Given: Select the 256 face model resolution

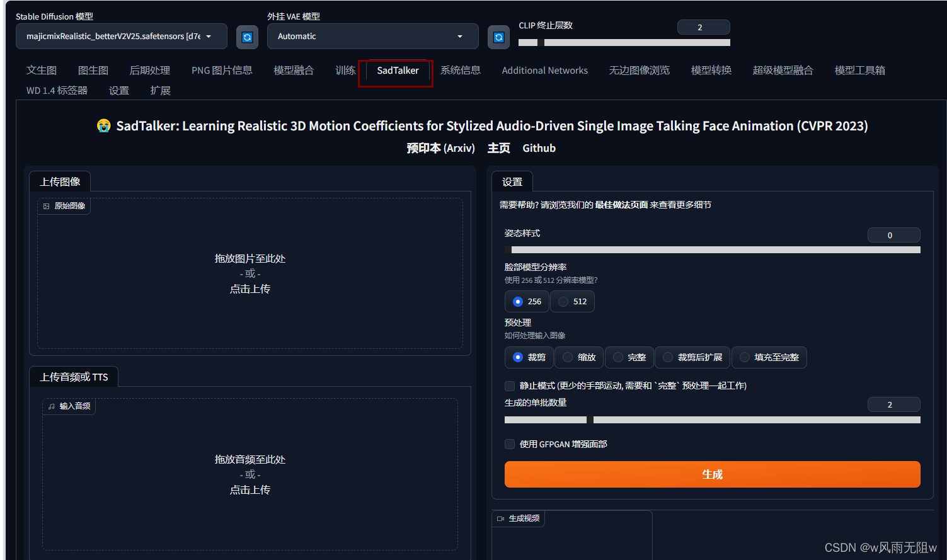Looking at the screenshot, I should coord(527,302).
